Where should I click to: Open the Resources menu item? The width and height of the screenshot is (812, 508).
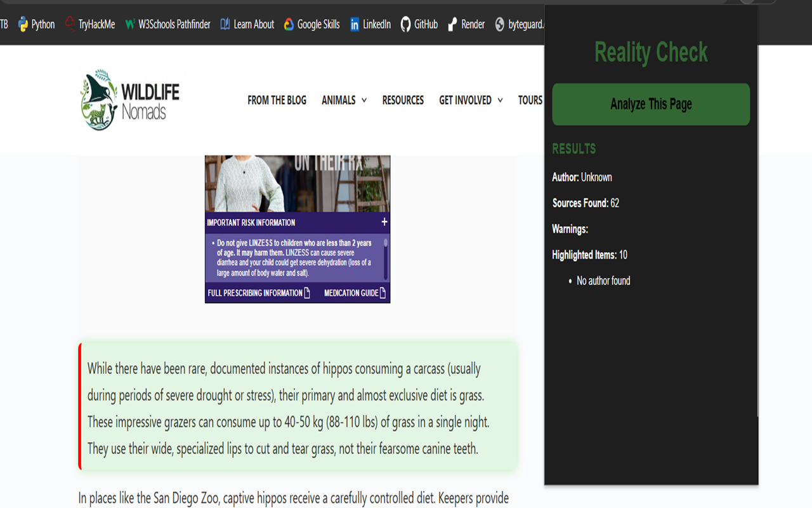403,100
